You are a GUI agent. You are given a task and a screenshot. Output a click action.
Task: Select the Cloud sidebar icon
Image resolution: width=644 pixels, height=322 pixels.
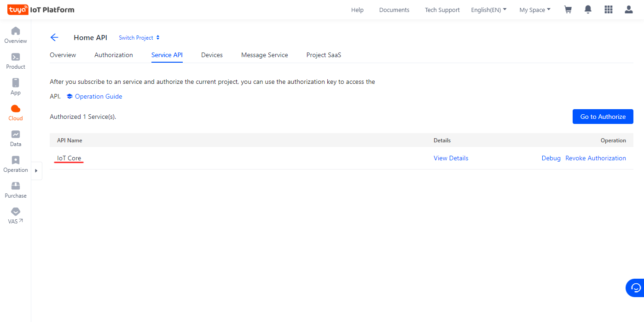click(16, 109)
